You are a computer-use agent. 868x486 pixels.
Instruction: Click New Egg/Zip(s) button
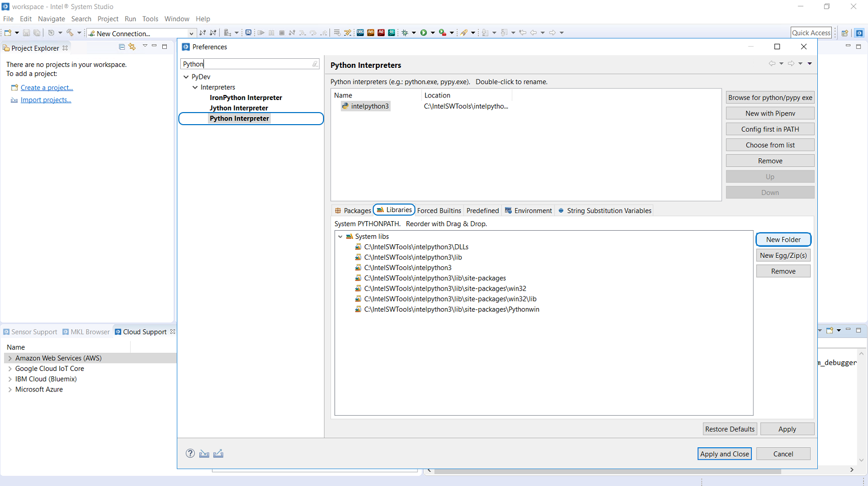pos(783,255)
